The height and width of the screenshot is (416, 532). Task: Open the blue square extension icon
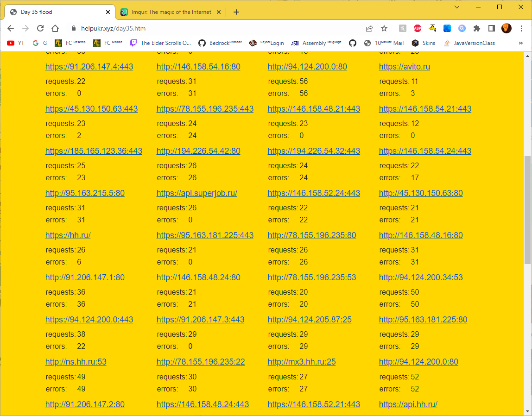pyautogui.click(x=447, y=28)
